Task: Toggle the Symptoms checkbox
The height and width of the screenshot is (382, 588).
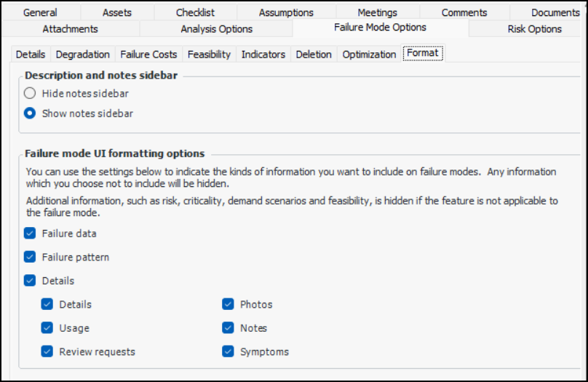Action: click(x=229, y=351)
